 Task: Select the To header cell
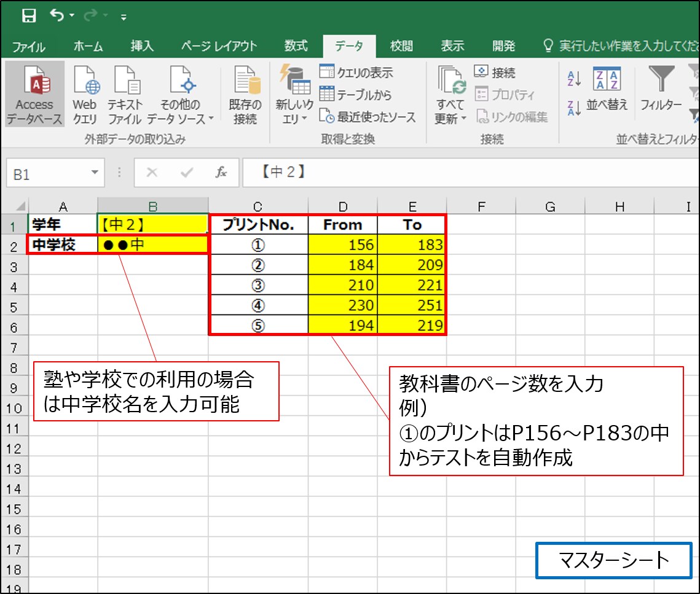click(x=412, y=224)
